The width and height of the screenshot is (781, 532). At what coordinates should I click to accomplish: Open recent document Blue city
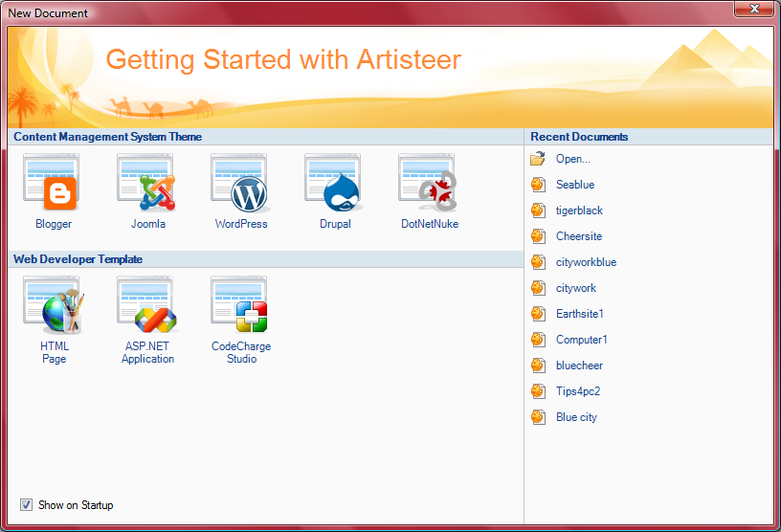tap(576, 418)
